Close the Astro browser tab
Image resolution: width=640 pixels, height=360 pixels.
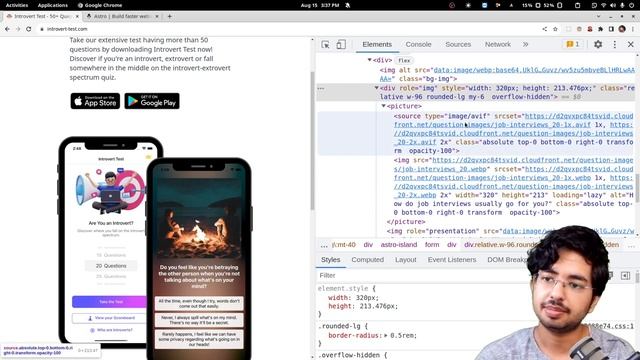157,16
